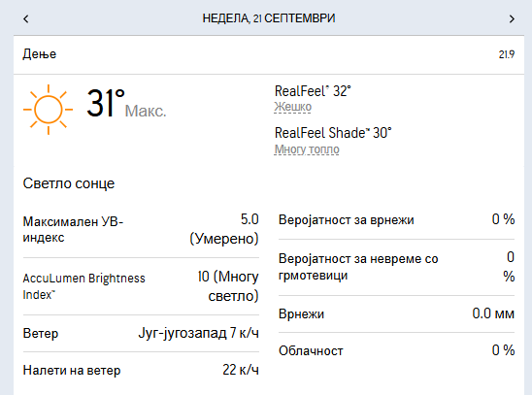Click the orange sun weather icon
532x395 pixels.
point(49,110)
